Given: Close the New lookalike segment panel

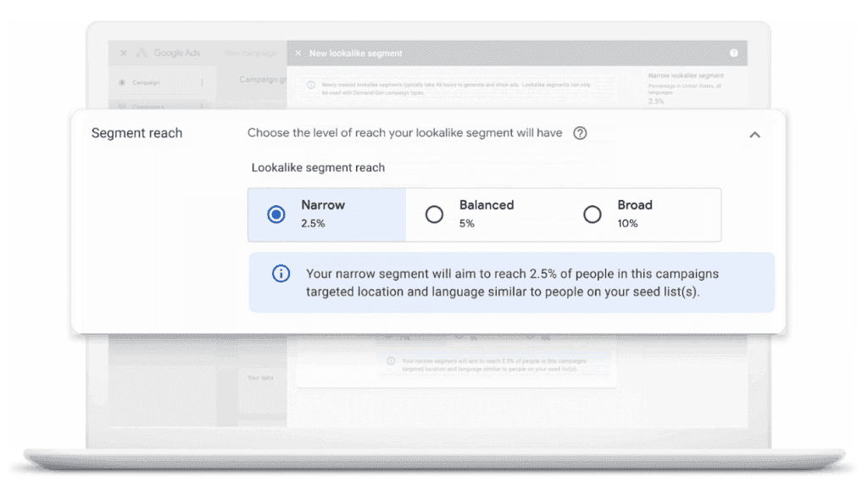Looking at the screenshot, I should pyautogui.click(x=298, y=53).
